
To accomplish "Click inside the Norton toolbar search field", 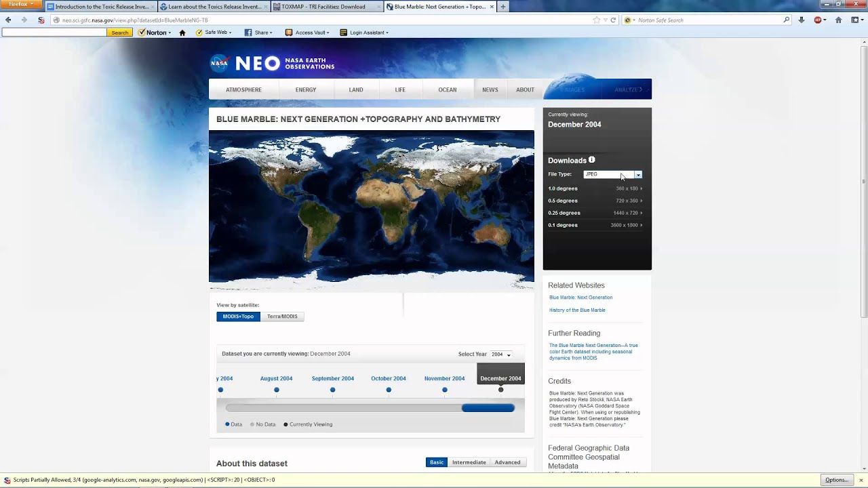I will point(54,33).
